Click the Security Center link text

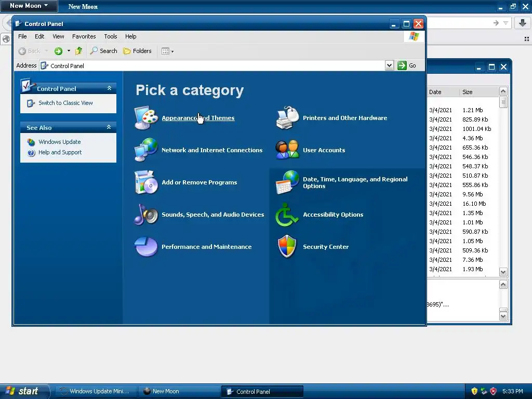tap(326, 247)
